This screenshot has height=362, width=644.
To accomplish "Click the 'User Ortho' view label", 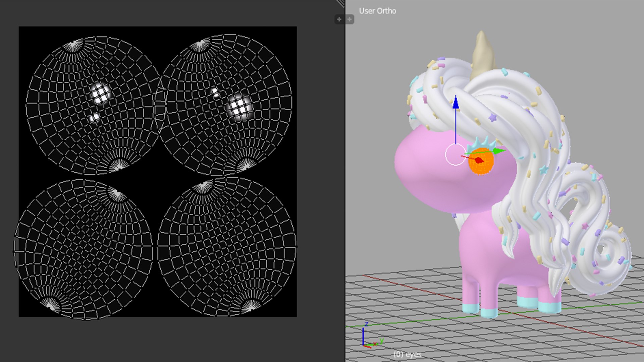I will (x=377, y=11).
